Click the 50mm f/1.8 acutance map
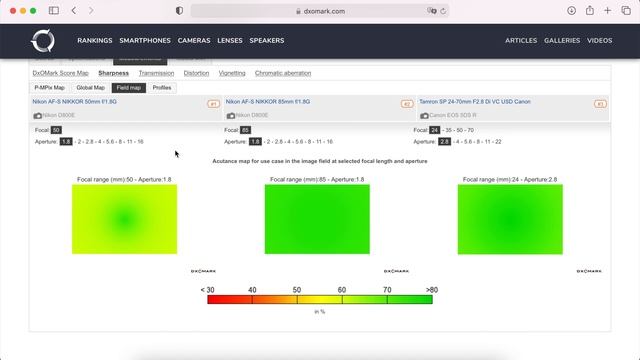 pyautogui.click(x=124, y=219)
